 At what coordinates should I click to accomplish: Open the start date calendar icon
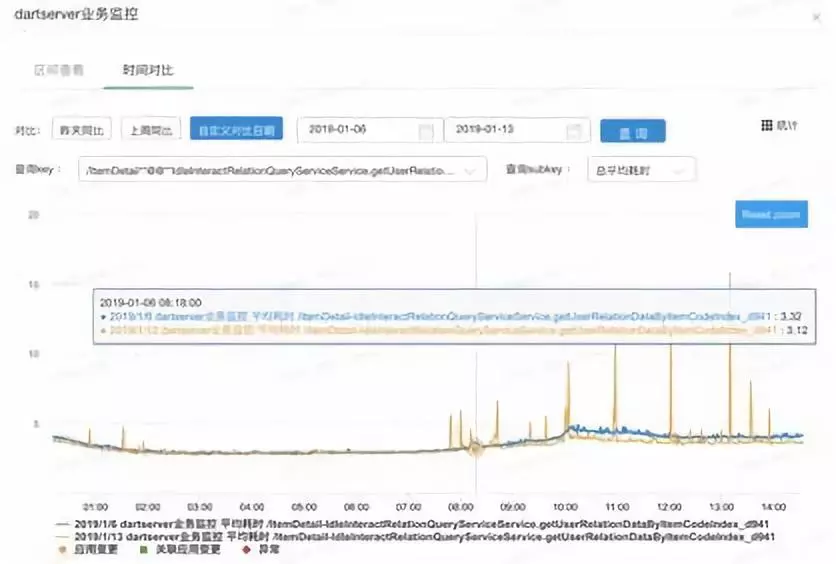(x=425, y=131)
